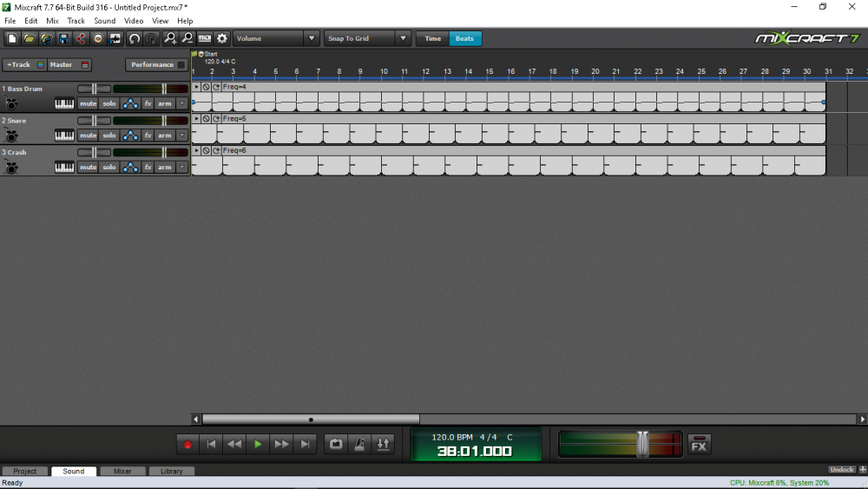Open the Sound menu

pos(104,20)
